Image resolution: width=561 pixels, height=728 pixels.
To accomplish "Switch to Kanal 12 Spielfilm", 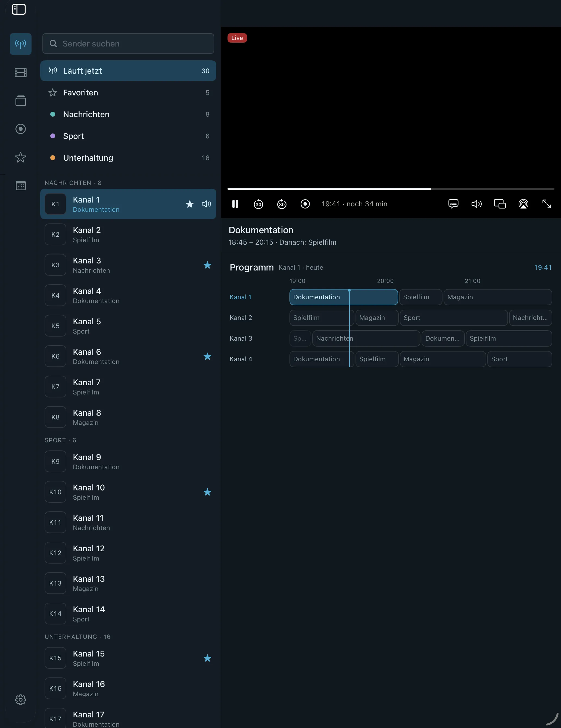I will [128, 553].
